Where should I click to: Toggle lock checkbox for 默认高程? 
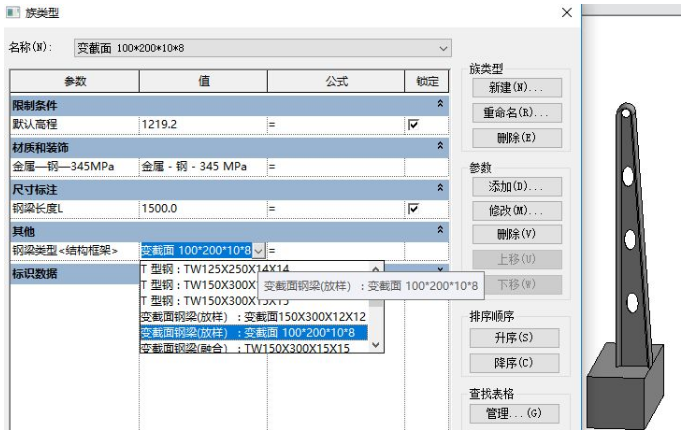click(413, 125)
